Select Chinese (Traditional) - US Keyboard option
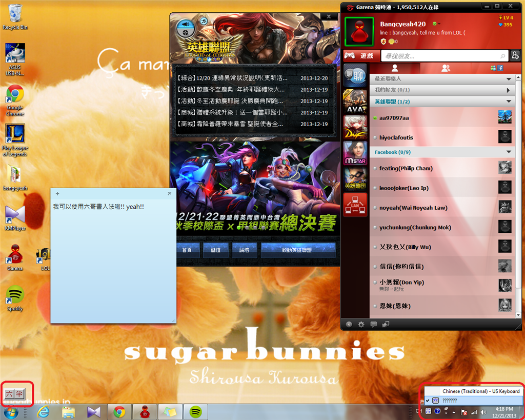 tap(473, 391)
